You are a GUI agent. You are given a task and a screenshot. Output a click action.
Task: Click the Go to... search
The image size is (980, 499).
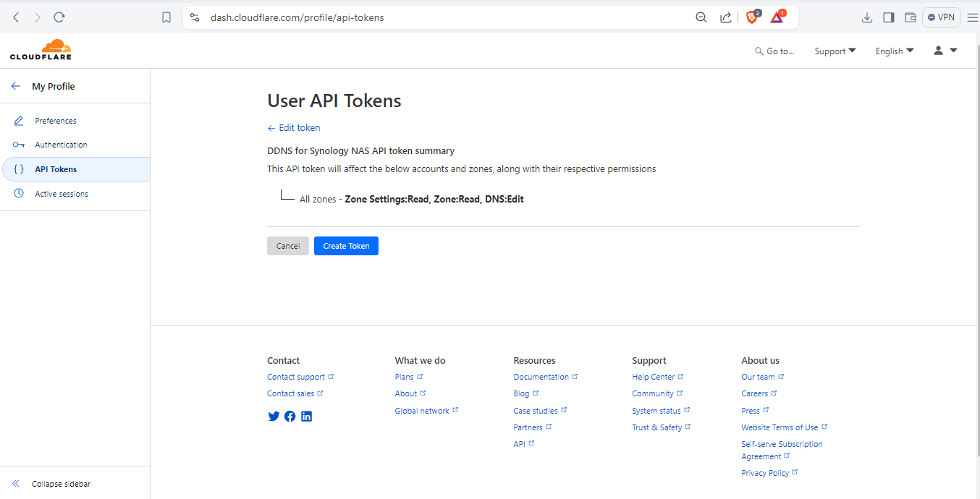click(774, 51)
